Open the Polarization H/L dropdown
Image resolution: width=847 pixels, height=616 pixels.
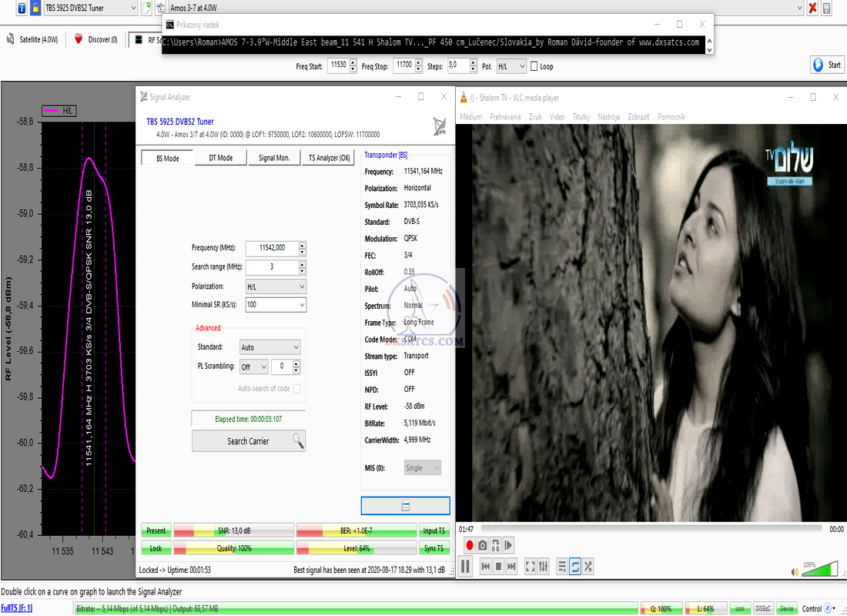pos(276,286)
